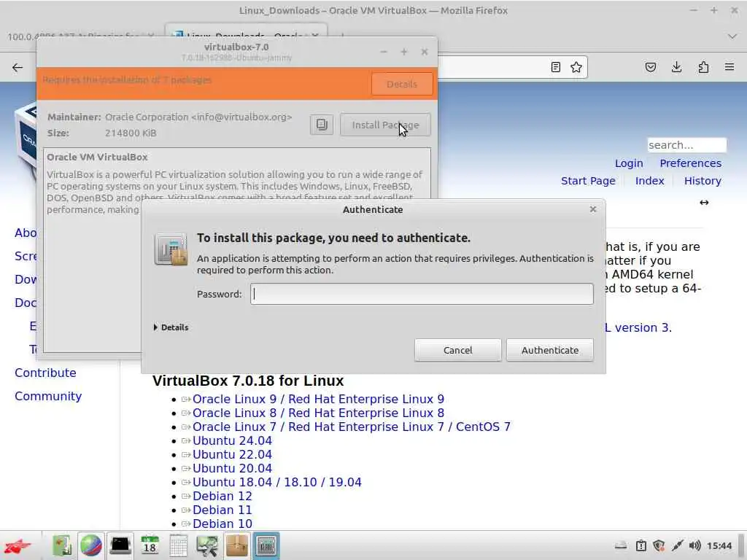This screenshot has width=747, height=560.
Task: Go back with Firefox back arrow
Action: pyautogui.click(x=18, y=67)
